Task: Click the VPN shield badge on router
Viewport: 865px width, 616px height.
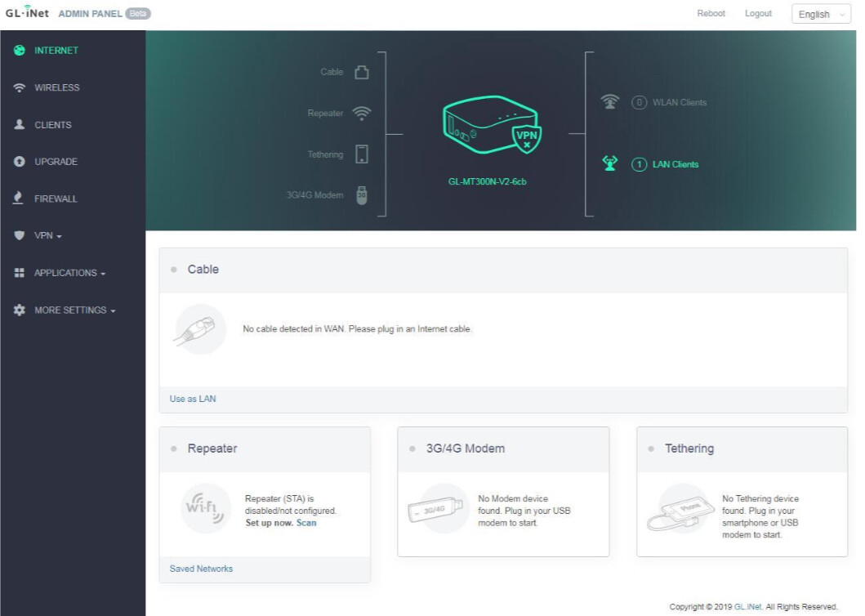Action: point(527,139)
